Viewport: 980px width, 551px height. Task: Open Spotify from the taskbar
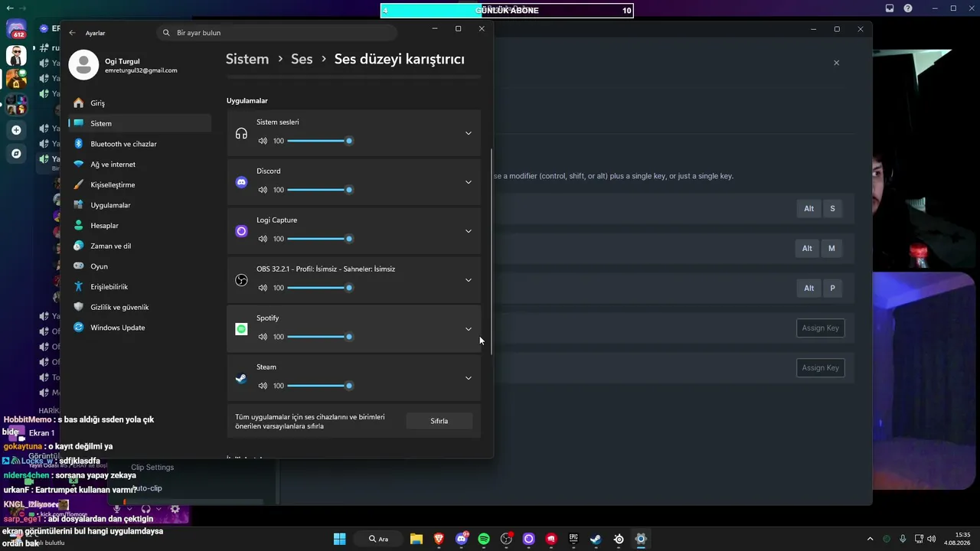tap(484, 539)
